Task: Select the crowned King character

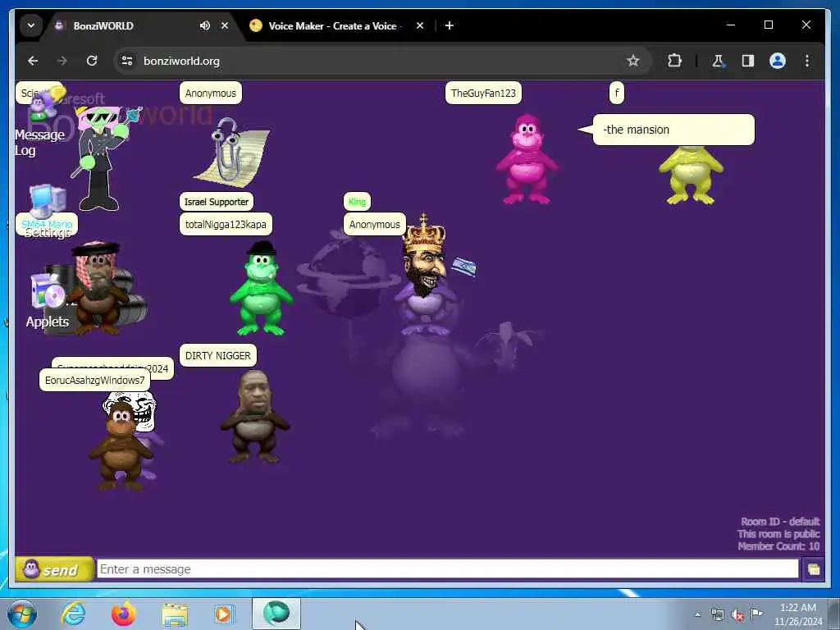Action: point(425,274)
